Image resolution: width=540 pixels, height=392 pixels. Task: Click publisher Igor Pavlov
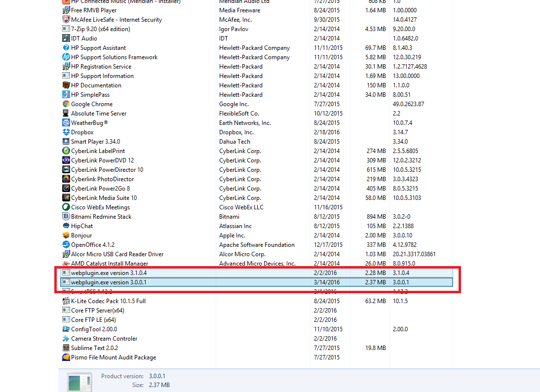233,29
